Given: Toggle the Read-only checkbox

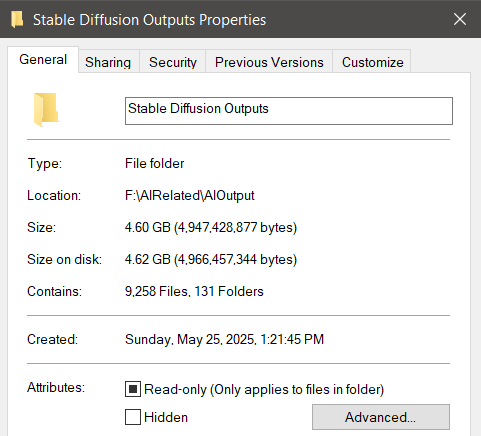Looking at the screenshot, I should pyautogui.click(x=133, y=389).
